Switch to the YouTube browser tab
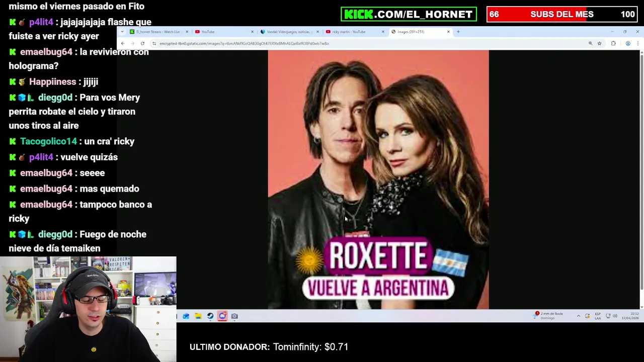This screenshot has height=362, width=644. pos(224,32)
